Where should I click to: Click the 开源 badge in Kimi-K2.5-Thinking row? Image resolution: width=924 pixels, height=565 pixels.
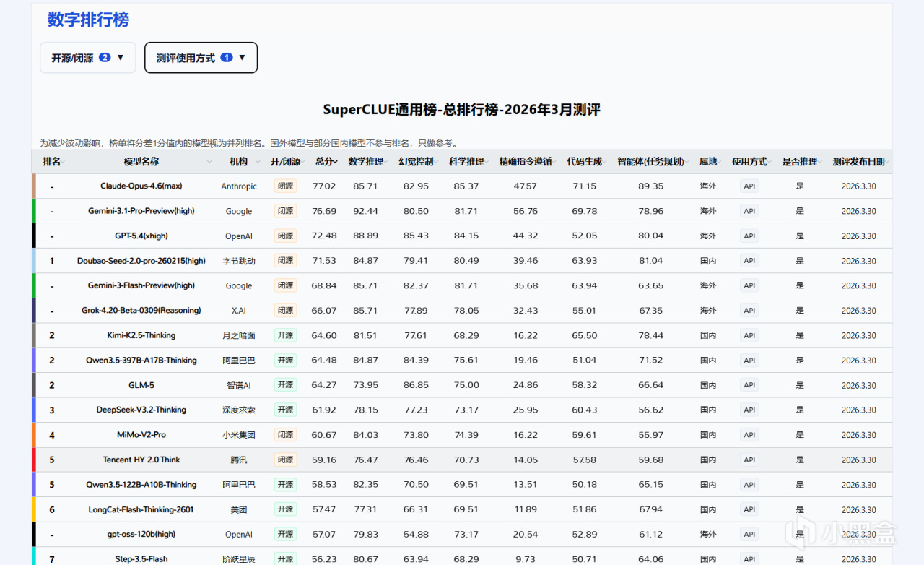click(x=286, y=335)
